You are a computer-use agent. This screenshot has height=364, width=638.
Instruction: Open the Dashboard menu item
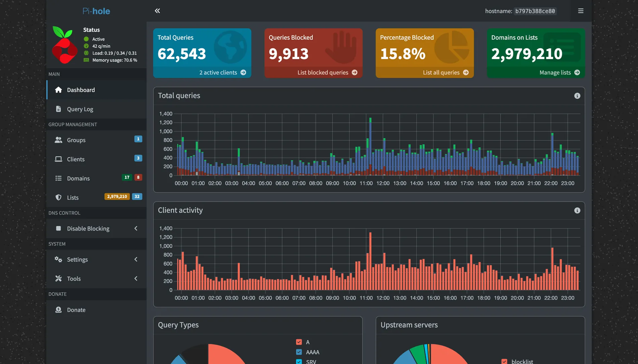point(97,90)
